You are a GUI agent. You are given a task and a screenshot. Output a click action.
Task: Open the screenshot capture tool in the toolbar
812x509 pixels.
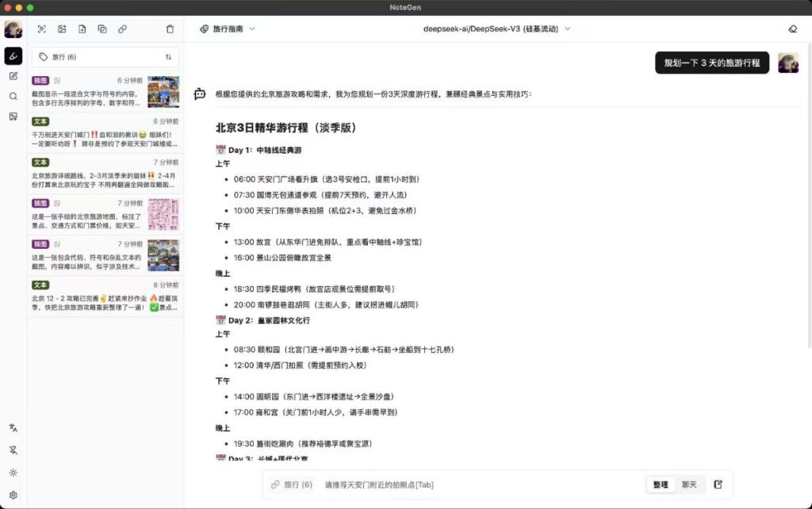click(x=42, y=29)
